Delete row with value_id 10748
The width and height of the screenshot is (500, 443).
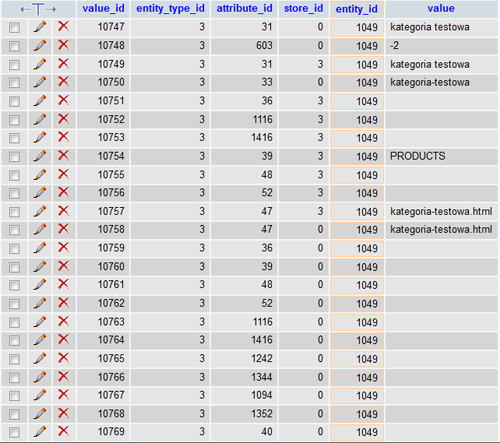tap(64, 45)
